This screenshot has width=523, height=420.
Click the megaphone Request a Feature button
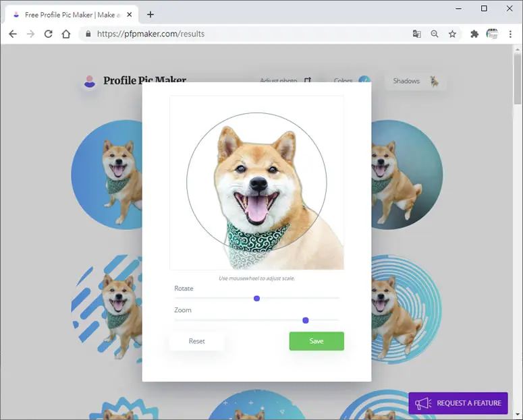458,403
